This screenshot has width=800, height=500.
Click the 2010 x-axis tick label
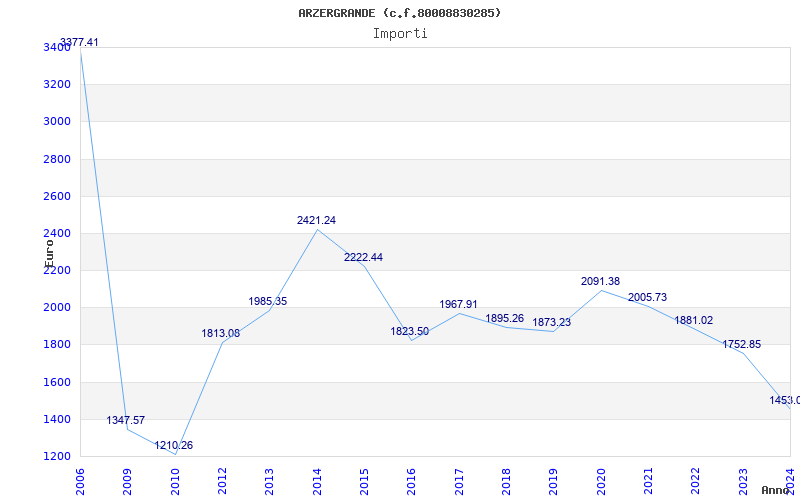tap(175, 481)
